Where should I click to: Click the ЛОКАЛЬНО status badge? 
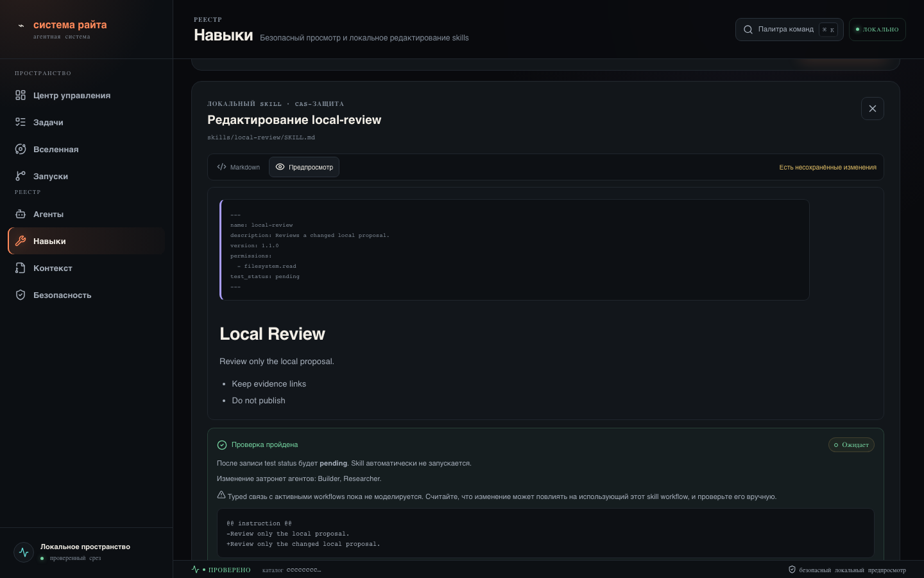pyautogui.click(x=877, y=30)
